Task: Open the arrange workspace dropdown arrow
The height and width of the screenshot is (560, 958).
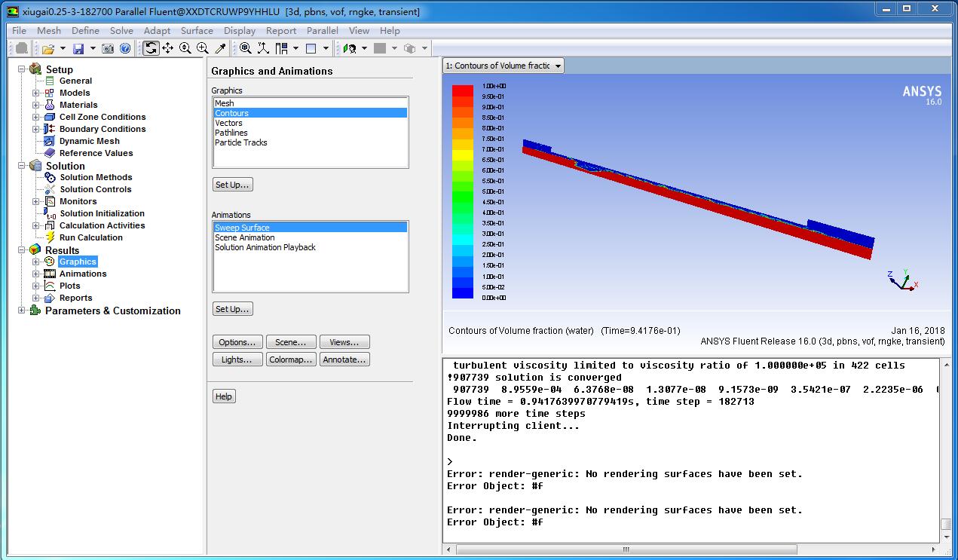Action: (295, 48)
